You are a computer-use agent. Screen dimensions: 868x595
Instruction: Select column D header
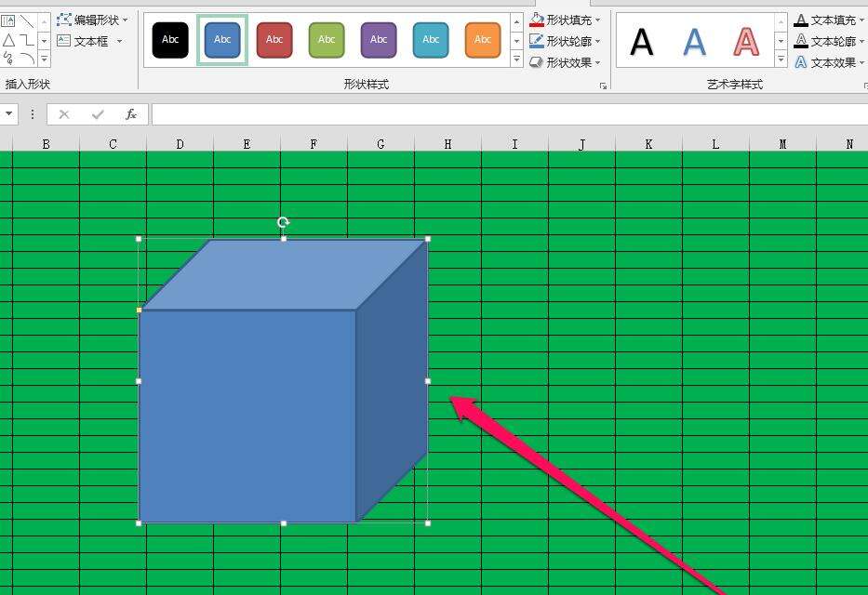180,144
